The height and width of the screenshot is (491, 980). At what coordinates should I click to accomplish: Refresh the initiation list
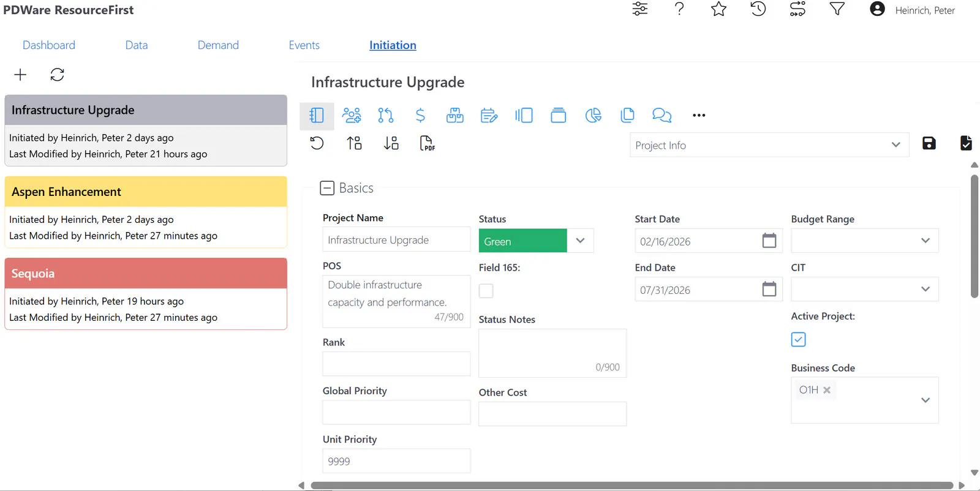(57, 75)
